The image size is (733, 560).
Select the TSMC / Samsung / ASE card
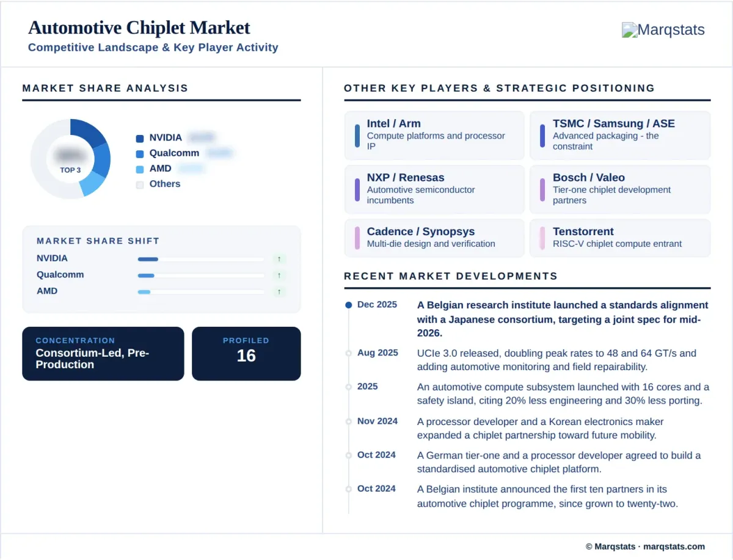point(620,135)
